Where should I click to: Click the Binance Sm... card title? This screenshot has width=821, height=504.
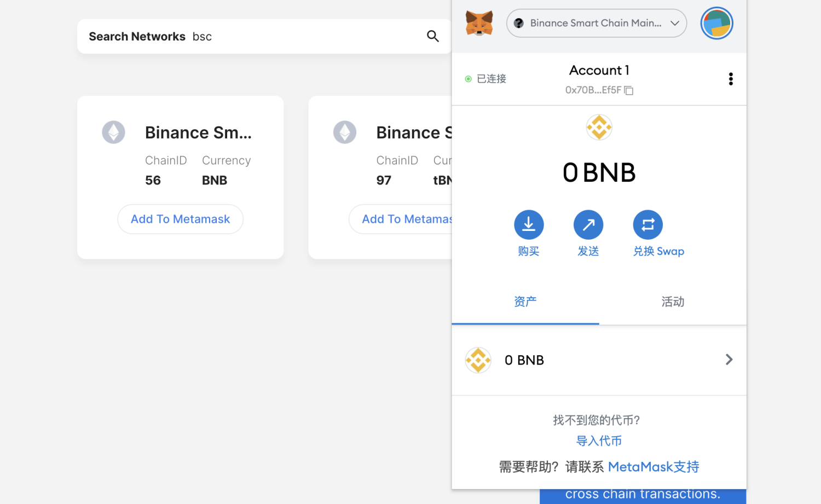[198, 132]
